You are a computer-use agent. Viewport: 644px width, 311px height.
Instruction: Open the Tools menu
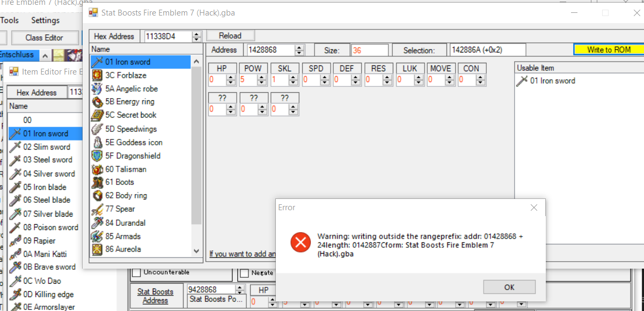(9, 20)
